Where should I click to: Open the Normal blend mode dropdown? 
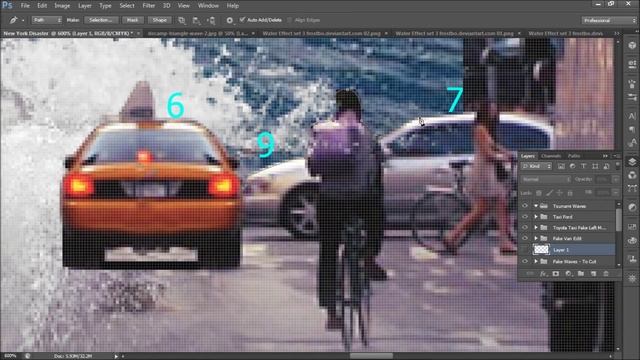pos(546,180)
